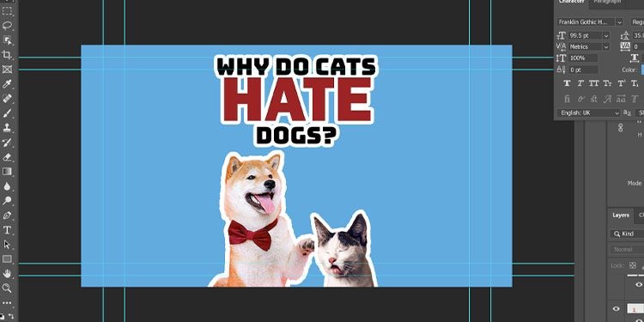Select the Rectangular Marquee tool
The width and height of the screenshot is (644, 322).
tap(7, 11)
